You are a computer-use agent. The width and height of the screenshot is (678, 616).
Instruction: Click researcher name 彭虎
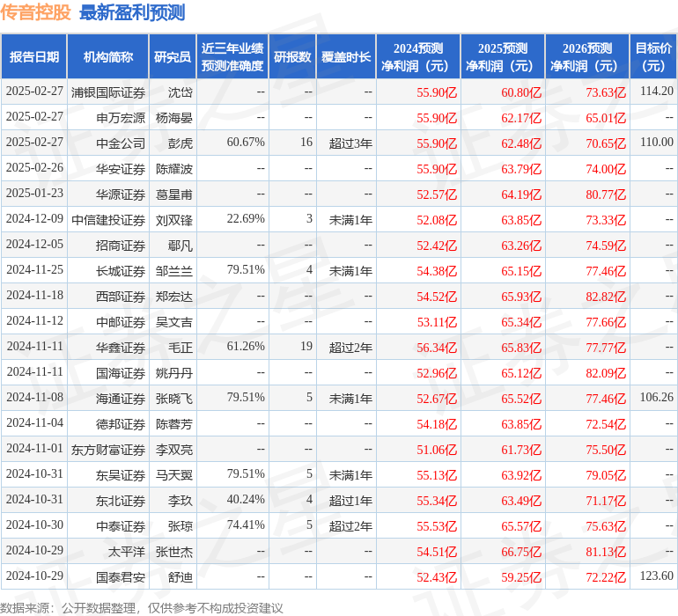181,143
